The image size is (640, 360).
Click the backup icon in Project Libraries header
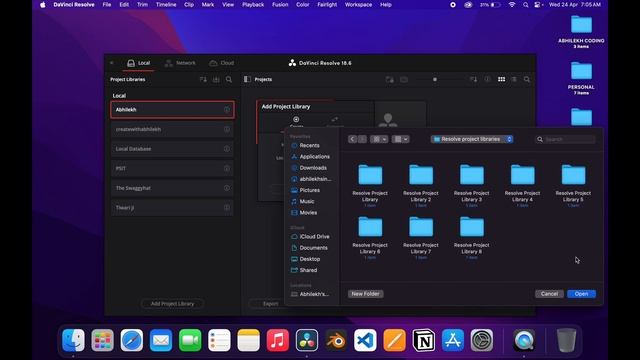216,80
